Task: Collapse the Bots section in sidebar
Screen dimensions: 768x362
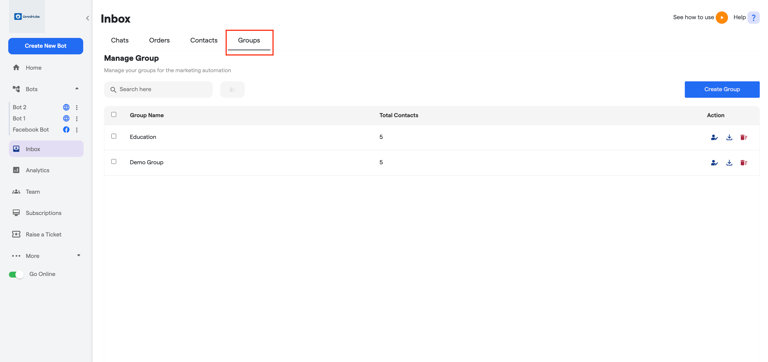Action: 77,89
